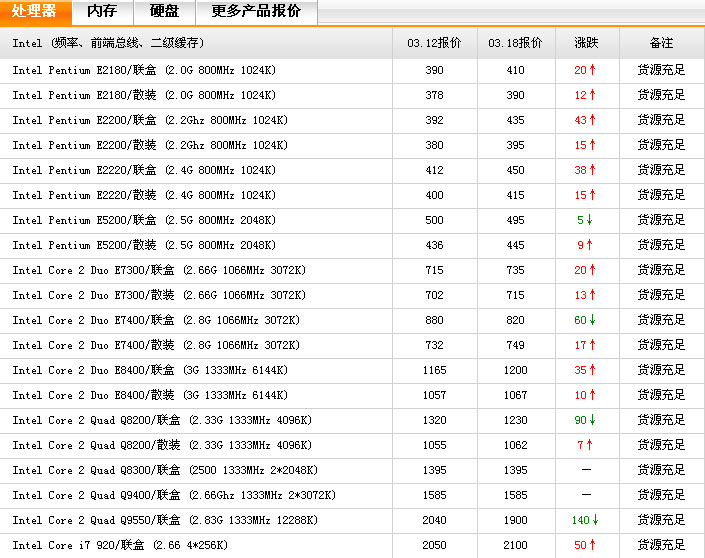This screenshot has width=705, height=558.
Task: Select Intel Pentium E2200/联盒 row name
Action: (150, 120)
